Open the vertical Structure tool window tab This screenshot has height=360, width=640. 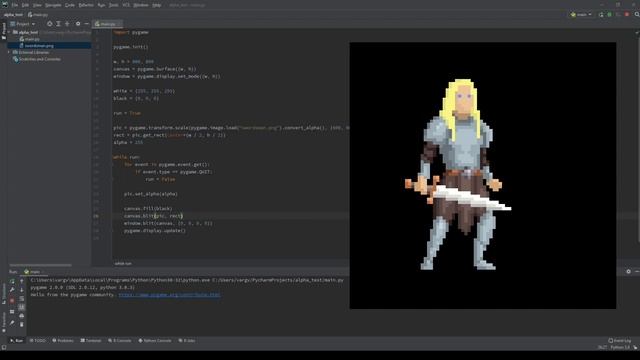(4, 294)
